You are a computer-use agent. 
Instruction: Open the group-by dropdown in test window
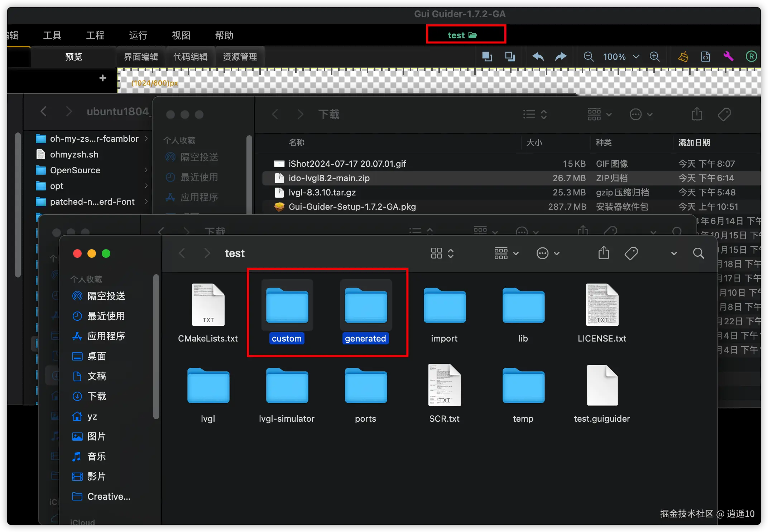(x=506, y=253)
